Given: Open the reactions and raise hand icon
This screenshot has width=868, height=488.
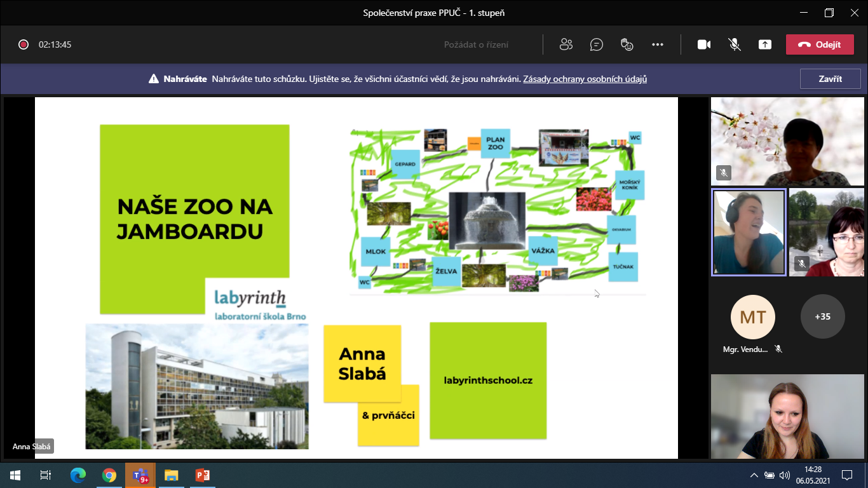Looking at the screenshot, I should pos(627,44).
